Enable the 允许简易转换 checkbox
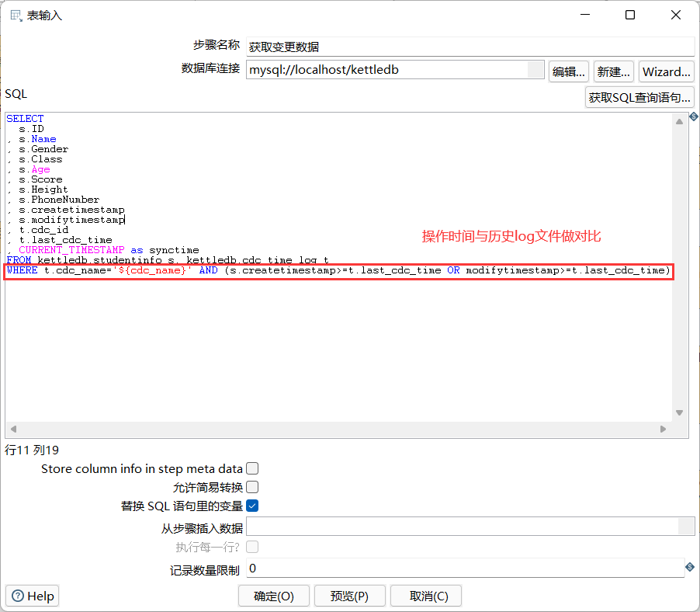 [252, 487]
